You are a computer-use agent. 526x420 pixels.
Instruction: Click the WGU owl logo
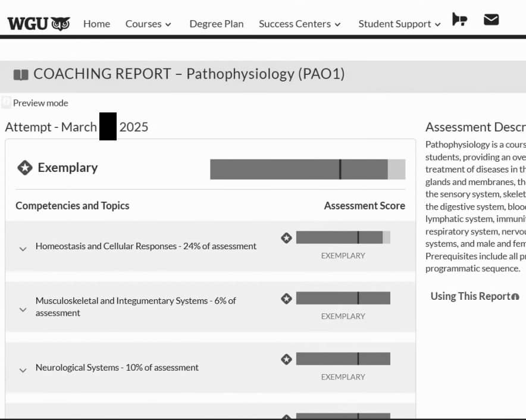tap(39, 24)
